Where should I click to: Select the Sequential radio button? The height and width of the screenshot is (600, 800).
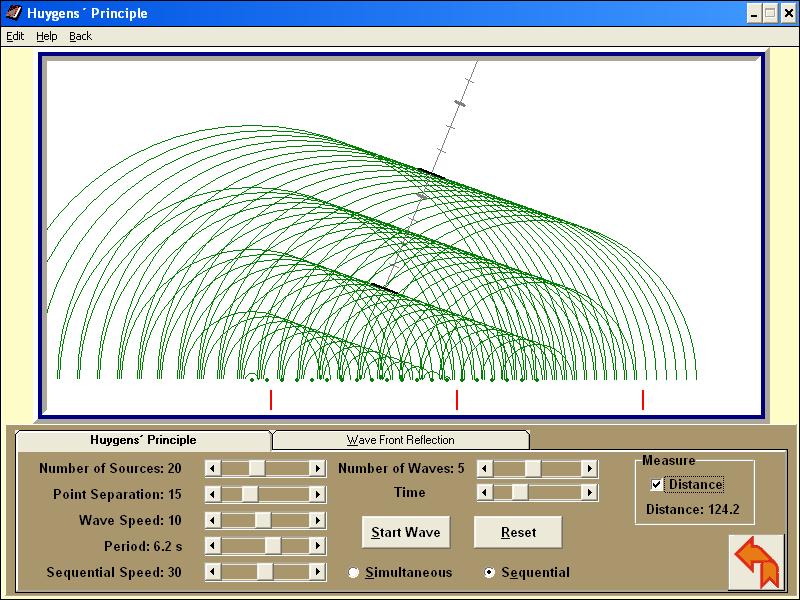click(x=489, y=572)
